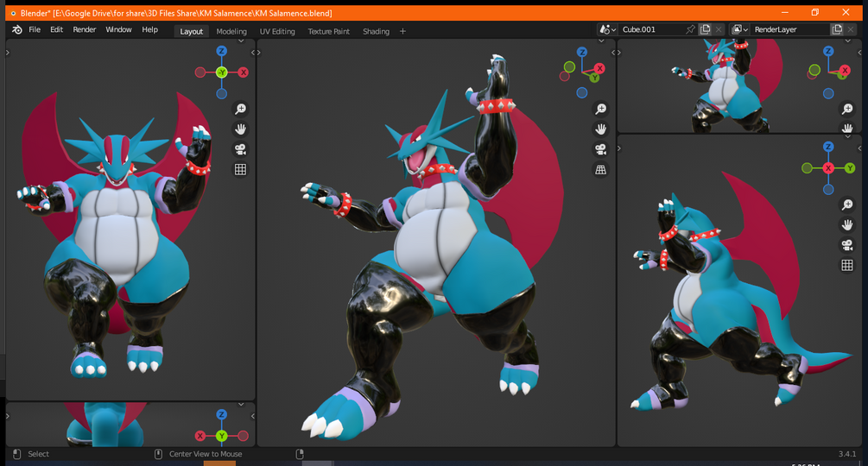Show the right side viewport's header chevron
The width and height of the screenshot is (868, 466).
coord(847,136)
